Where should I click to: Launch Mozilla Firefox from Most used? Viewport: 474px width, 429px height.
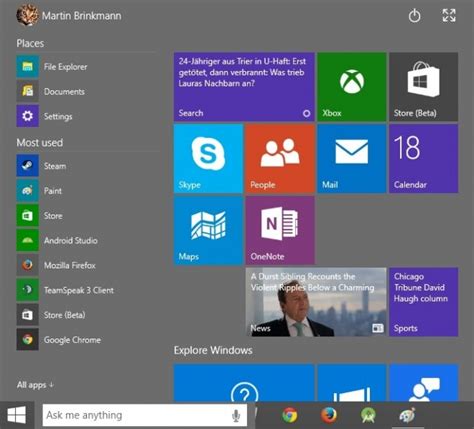click(56, 265)
